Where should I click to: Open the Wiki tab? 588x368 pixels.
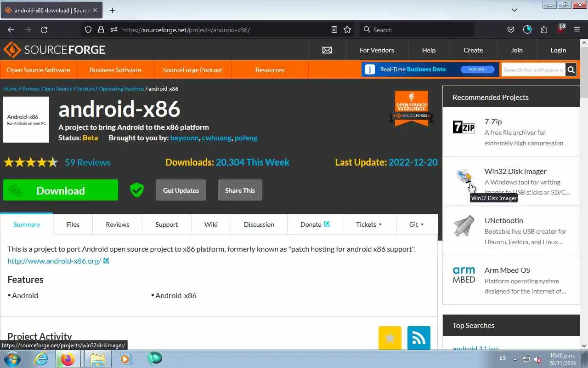coord(211,224)
